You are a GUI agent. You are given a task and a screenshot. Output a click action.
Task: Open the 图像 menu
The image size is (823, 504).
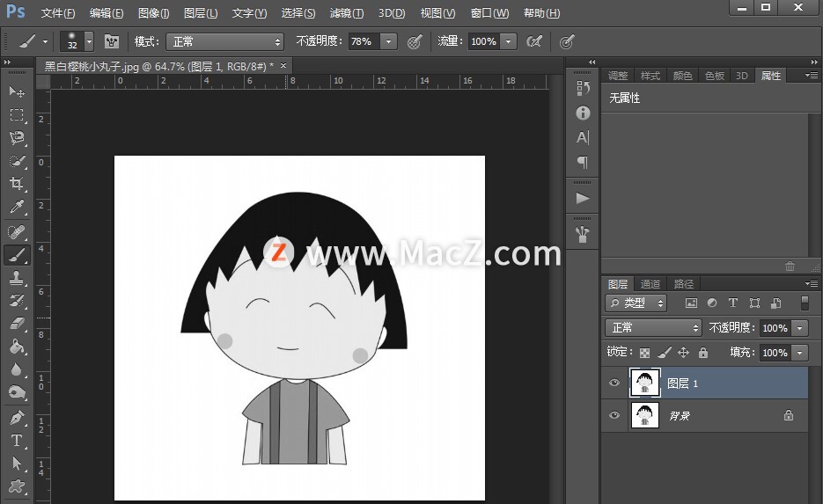153,13
